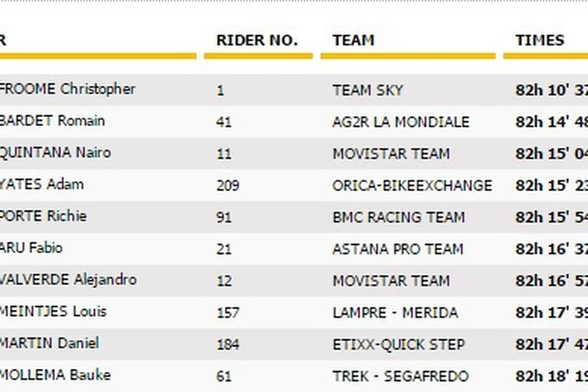Open rider MEINTJES Louis
Image resolution: width=588 pixels, height=392 pixels.
53,311
